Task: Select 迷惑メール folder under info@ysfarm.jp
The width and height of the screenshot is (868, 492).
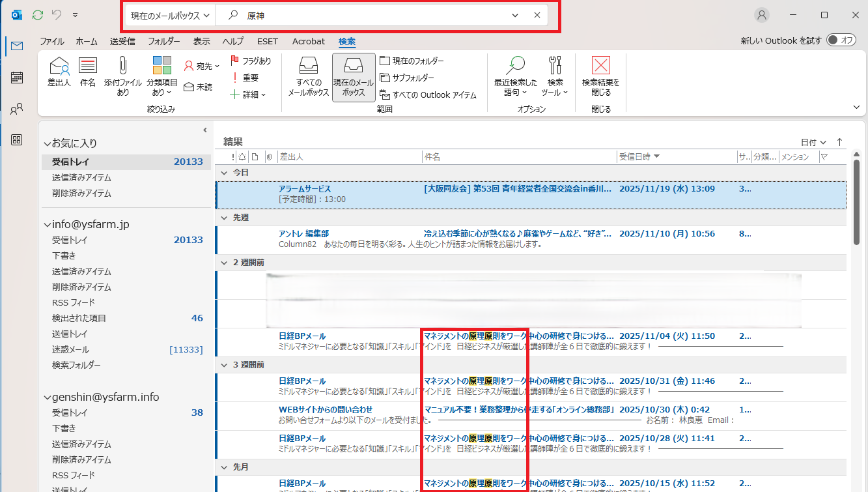Action: 70,349
